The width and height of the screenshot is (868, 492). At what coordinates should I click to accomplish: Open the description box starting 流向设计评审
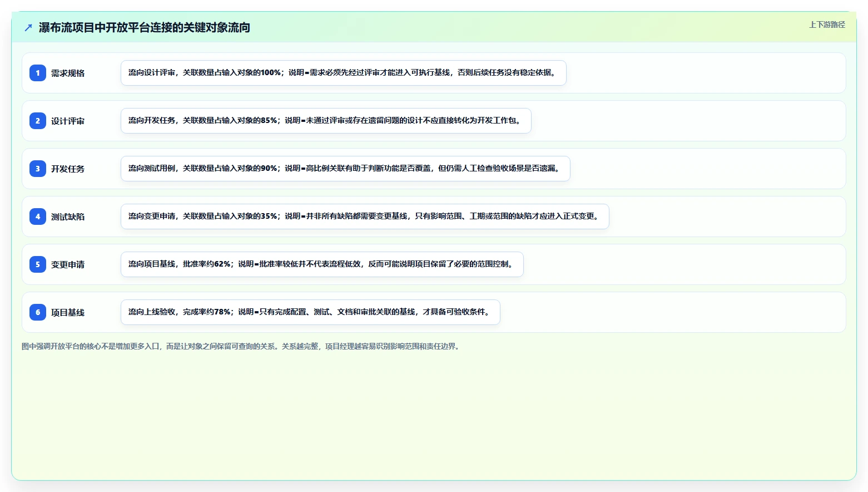344,73
